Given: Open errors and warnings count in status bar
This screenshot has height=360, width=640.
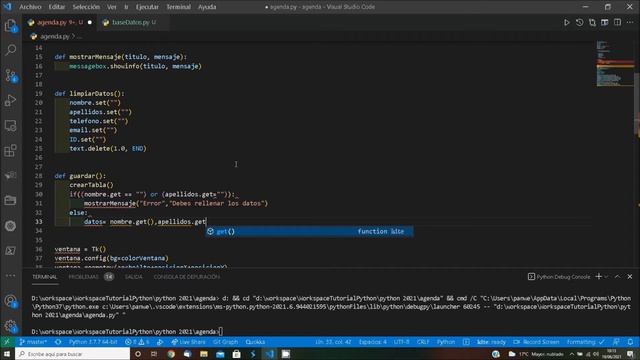Looking at the screenshot, I should click(137, 342).
